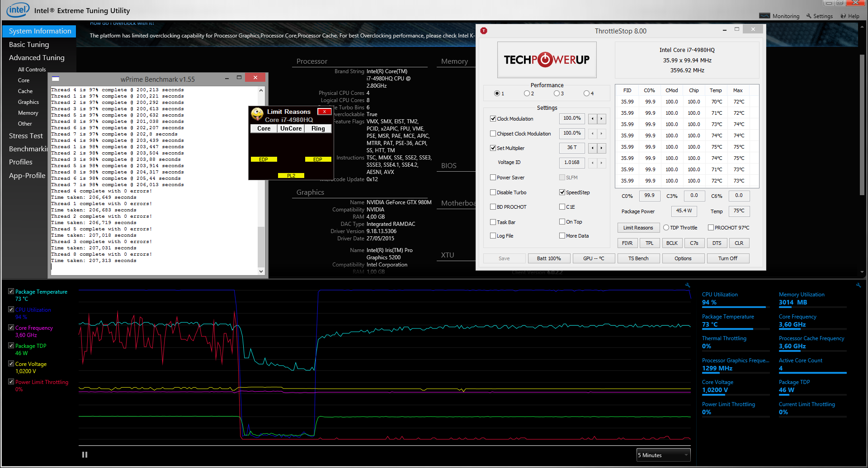Open ThrottleStop Options
This screenshot has width=868, height=468.
click(683, 258)
